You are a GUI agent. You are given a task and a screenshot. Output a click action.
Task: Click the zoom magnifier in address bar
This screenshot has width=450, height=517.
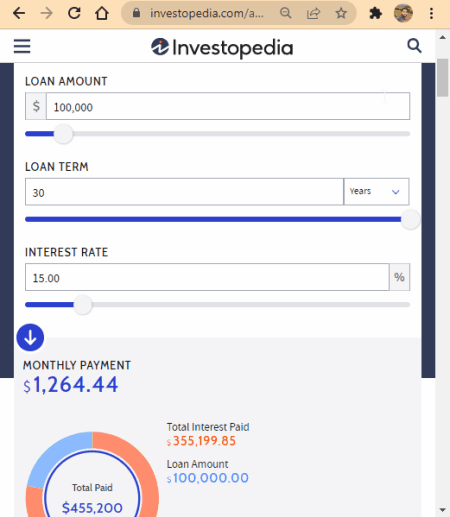[x=286, y=13]
